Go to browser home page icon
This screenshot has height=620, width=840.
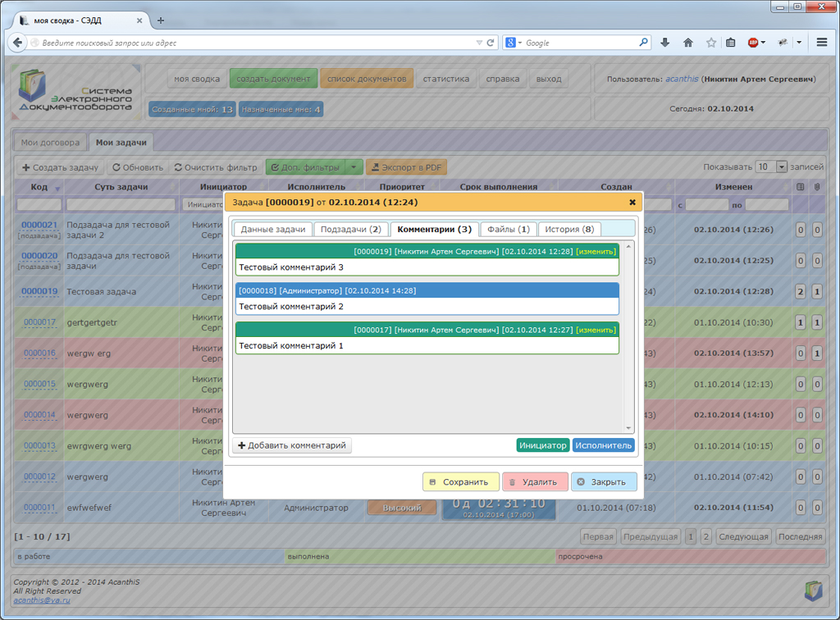pos(688,43)
